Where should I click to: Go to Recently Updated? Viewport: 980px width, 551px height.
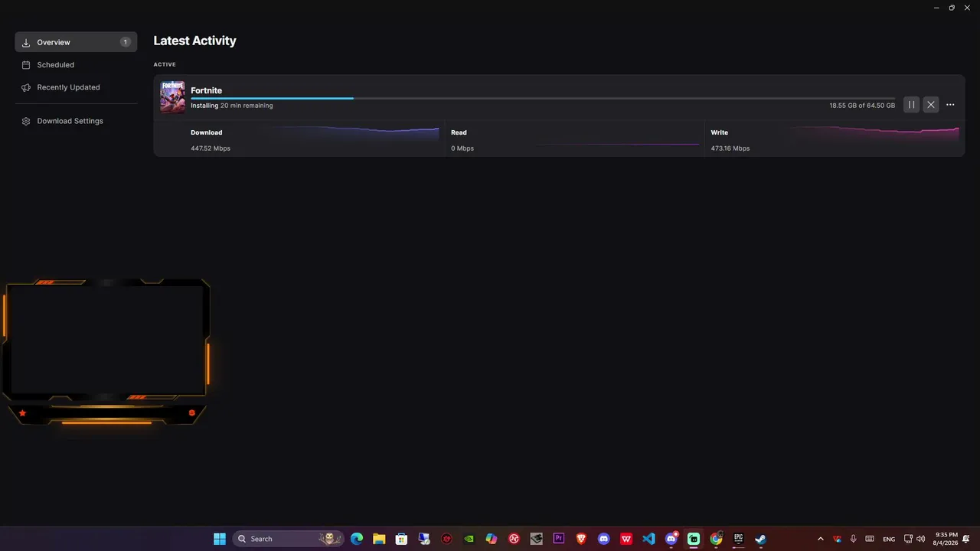pyautogui.click(x=76, y=87)
